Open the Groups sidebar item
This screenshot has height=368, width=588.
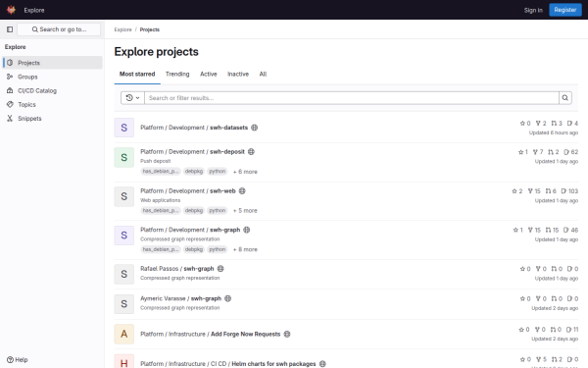click(x=53, y=77)
